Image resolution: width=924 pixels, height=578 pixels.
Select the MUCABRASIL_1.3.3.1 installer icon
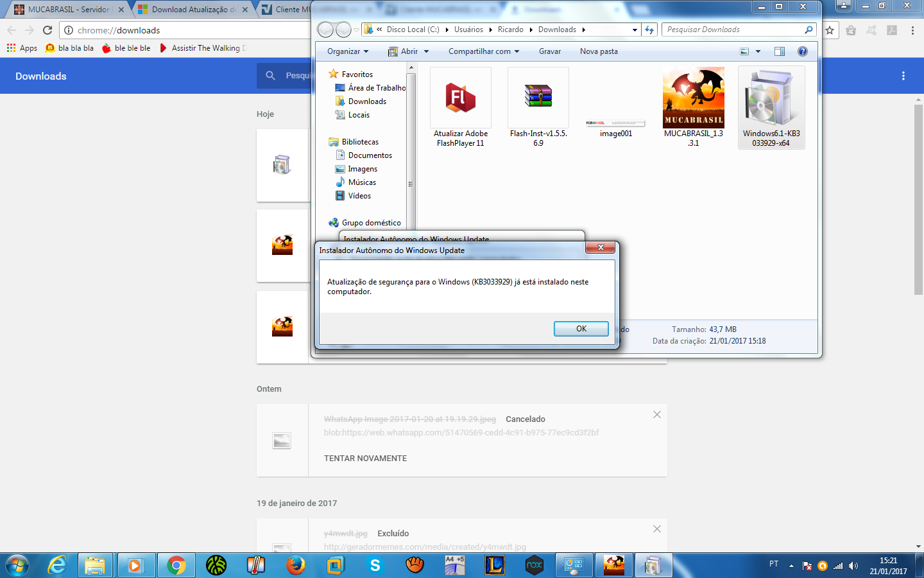(693, 98)
